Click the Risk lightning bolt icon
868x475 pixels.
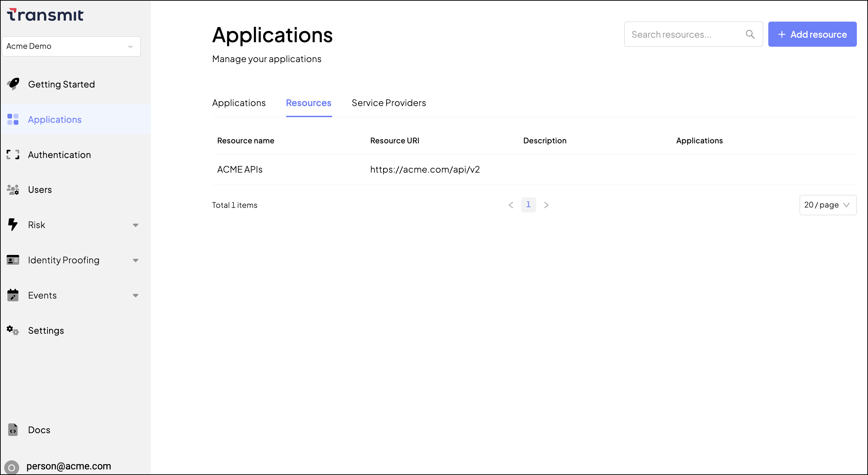[13, 225]
